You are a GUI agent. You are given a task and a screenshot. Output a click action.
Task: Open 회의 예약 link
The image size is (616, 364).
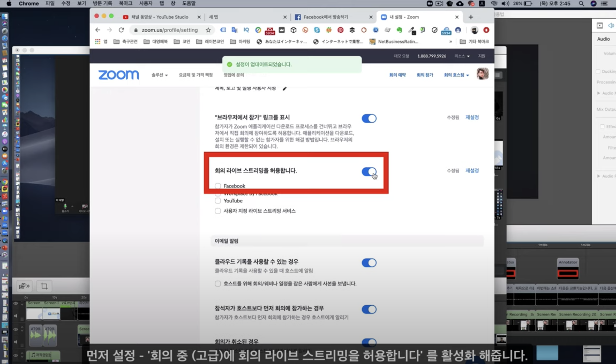pyautogui.click(x=397, y=75)
